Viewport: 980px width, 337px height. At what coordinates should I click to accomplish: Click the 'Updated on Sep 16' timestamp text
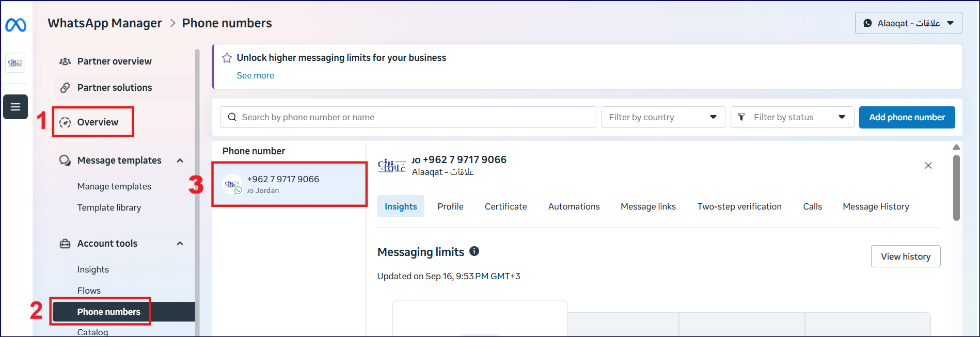(449, 276)
